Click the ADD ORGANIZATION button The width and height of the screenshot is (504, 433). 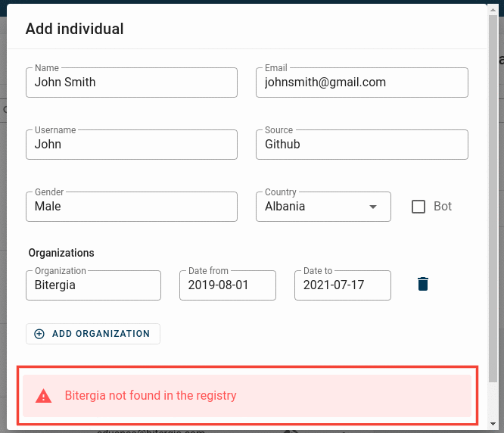[93, 334]
